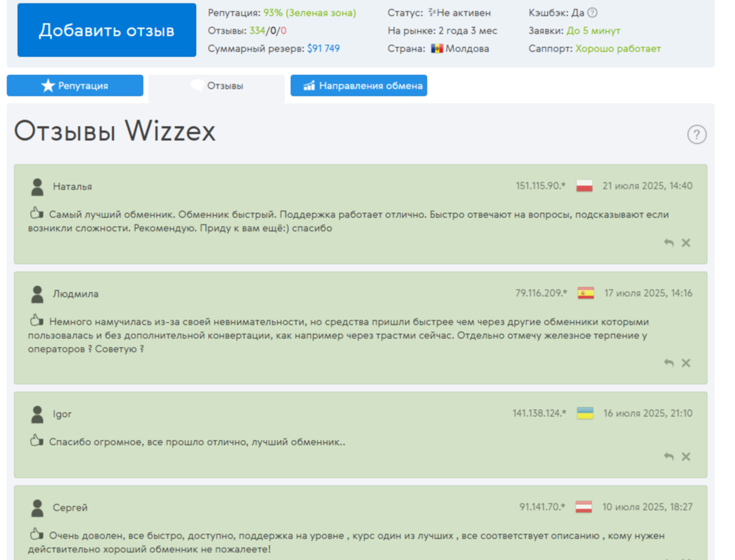Click the name Igor
The width and height of the screenshot is (735, 560).
[62, 414]
